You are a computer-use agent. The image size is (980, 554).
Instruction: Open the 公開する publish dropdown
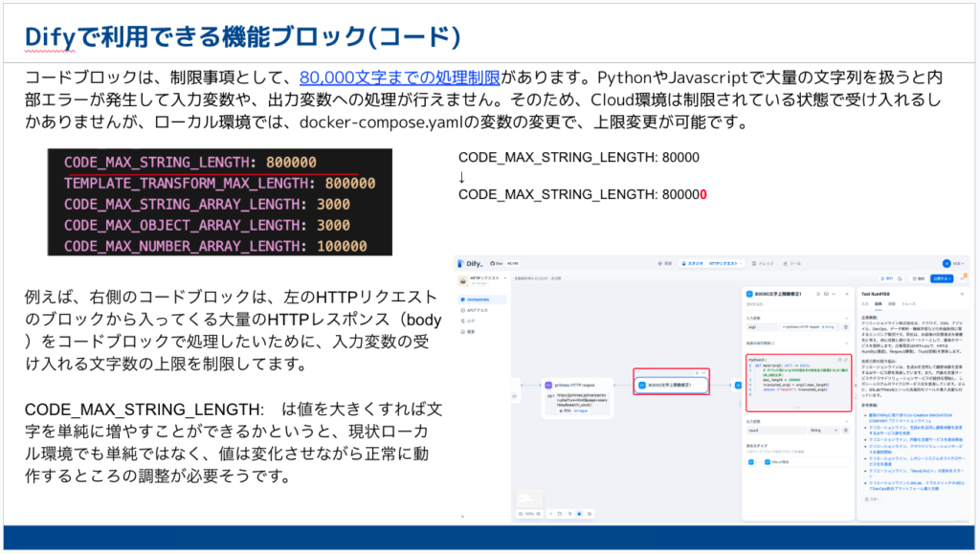point(942,278)
